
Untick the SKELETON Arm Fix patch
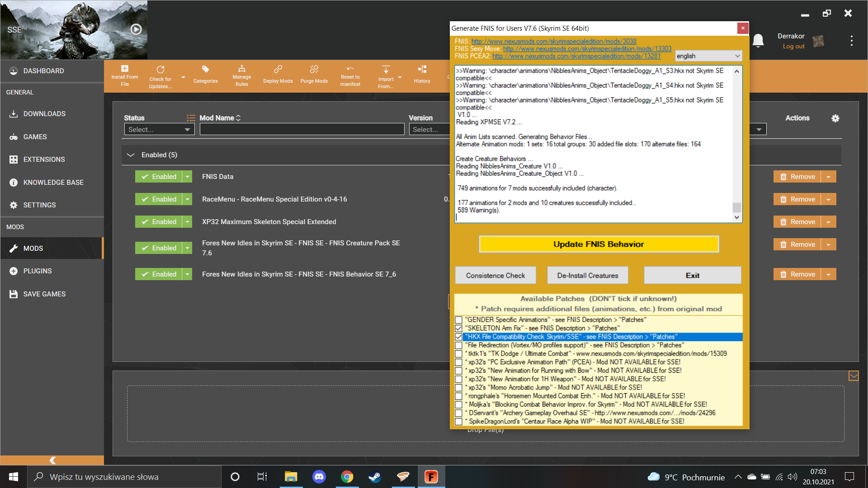[458, 328]
